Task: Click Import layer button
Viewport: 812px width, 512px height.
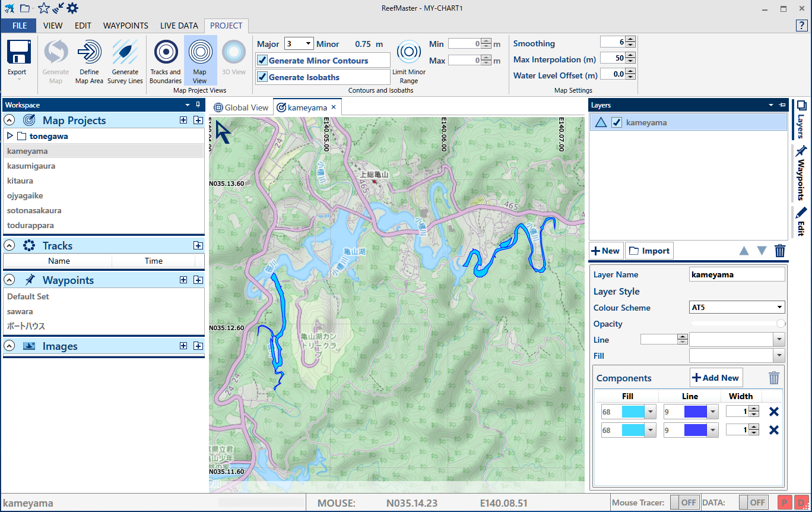Action: tap(649, 251)
